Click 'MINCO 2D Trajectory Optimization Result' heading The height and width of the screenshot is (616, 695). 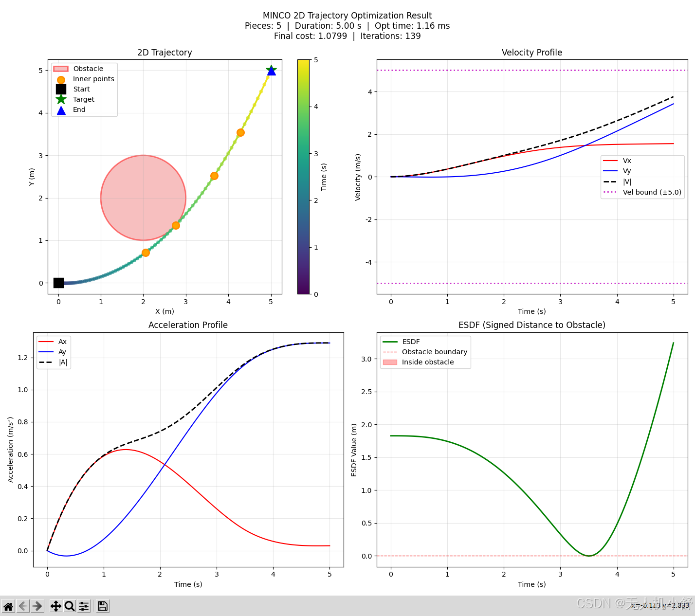pos(347,16)
